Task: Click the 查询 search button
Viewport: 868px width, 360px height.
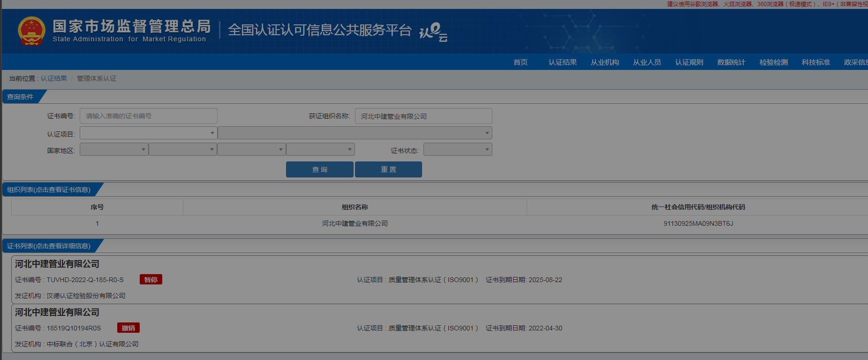Action: [320, 169]
